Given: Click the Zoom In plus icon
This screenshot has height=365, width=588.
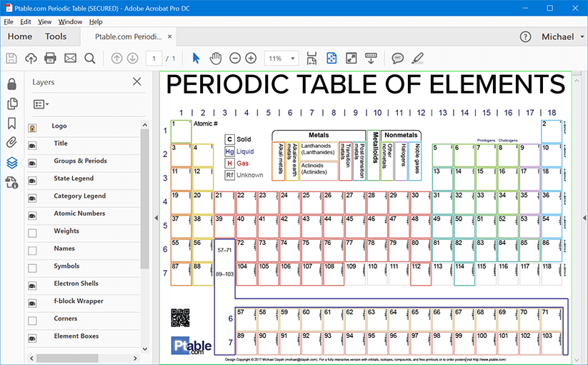Looking at the screenshot, I should click(x=251, y=59).
